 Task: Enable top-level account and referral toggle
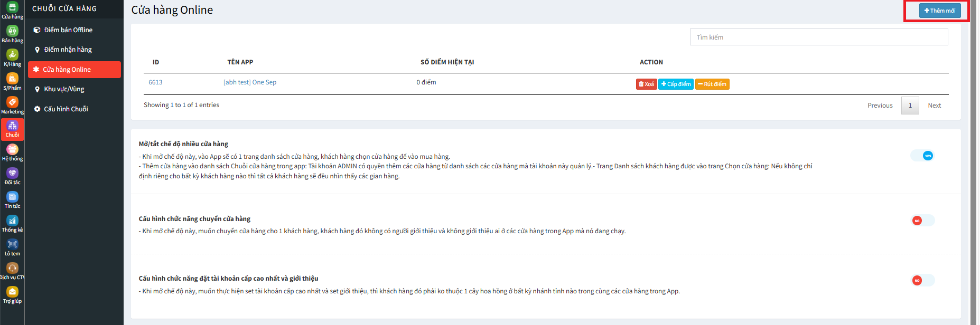click(x=923, y=280)
